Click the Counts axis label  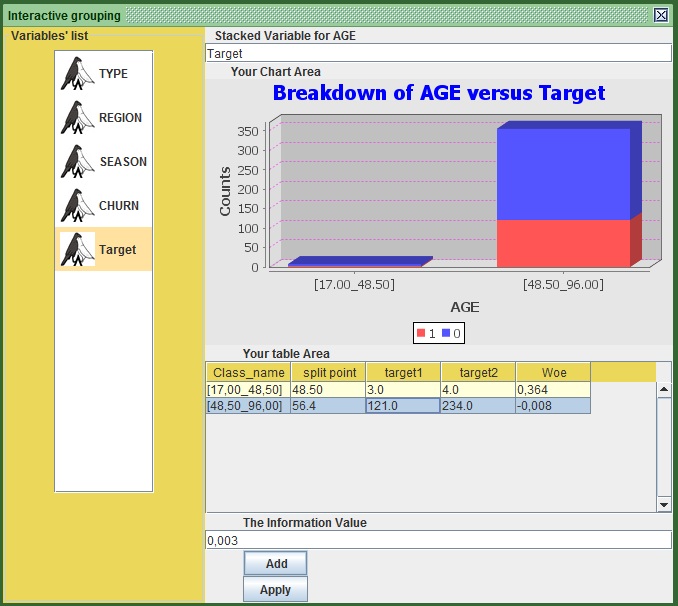225,191
